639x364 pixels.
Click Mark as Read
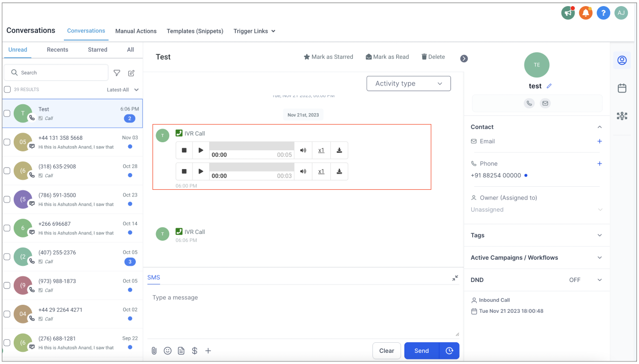[x=387, y=57]
